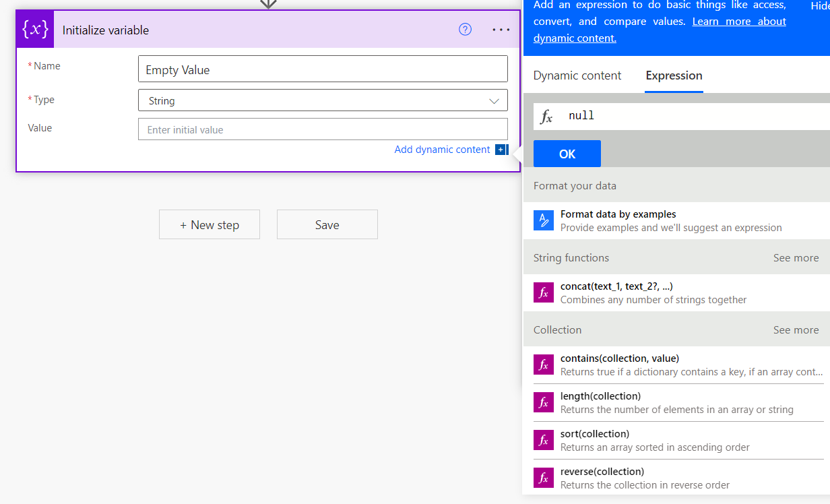Click the length function fx icon
Screen dimensions: 830x504
coord(544,402)
